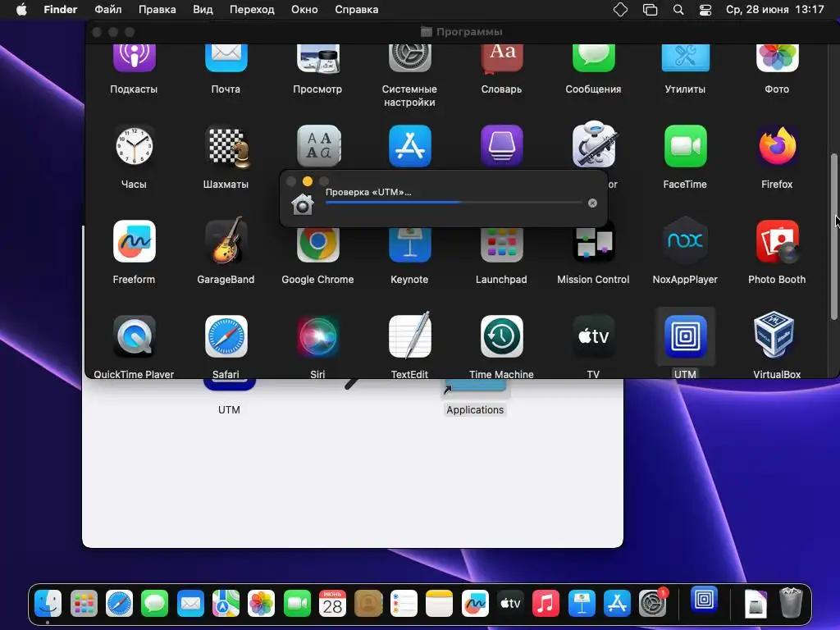Click the Stage Manager menu bar icon

(x=650, y=10)
